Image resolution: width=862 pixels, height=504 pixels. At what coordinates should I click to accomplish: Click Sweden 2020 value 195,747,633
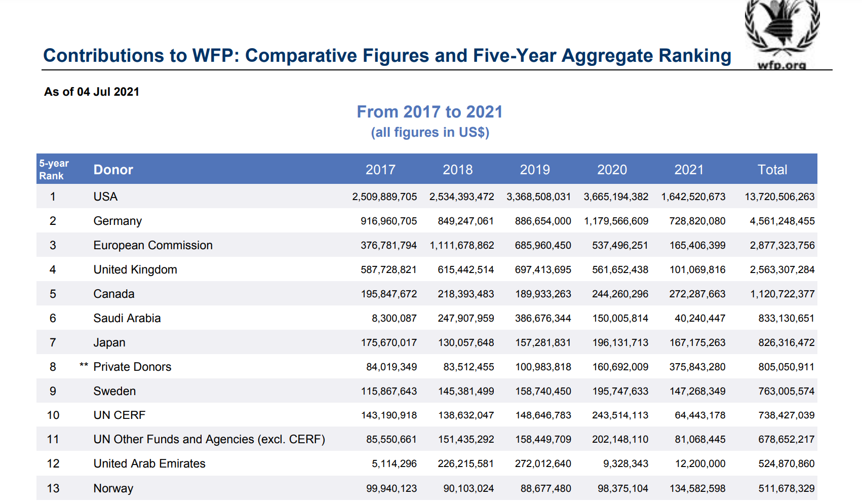620,391
